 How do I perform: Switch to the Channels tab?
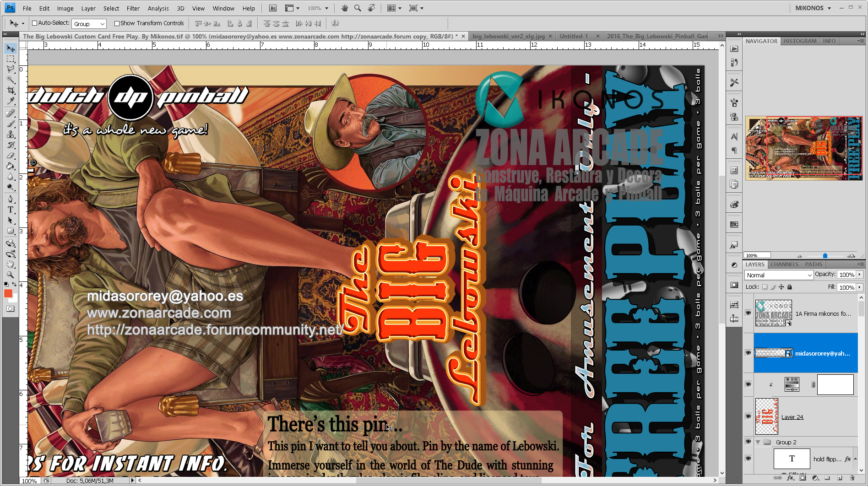pos(784,265)
